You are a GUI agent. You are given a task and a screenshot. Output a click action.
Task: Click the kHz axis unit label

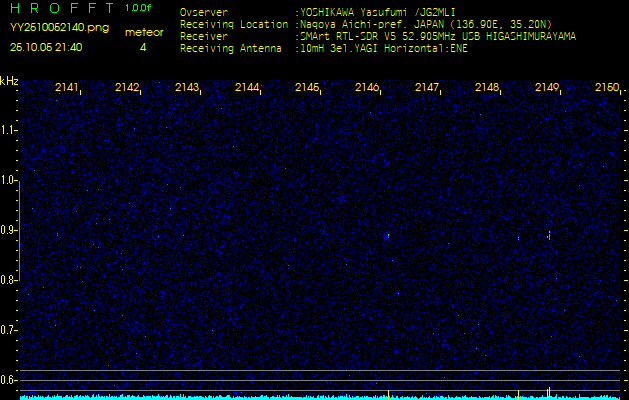[9, 81]
